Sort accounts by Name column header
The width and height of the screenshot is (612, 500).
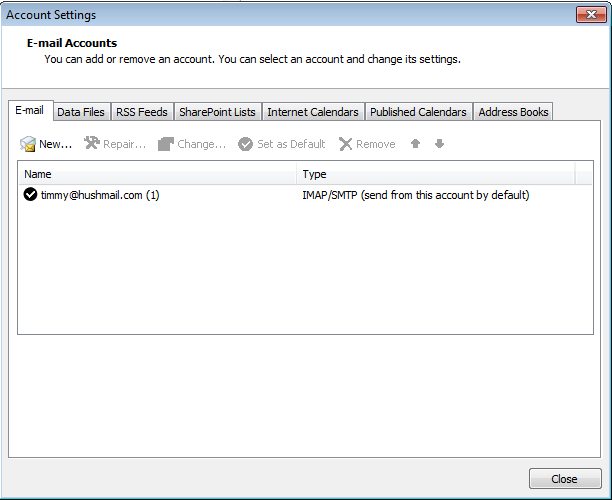[x=158, y=174]
